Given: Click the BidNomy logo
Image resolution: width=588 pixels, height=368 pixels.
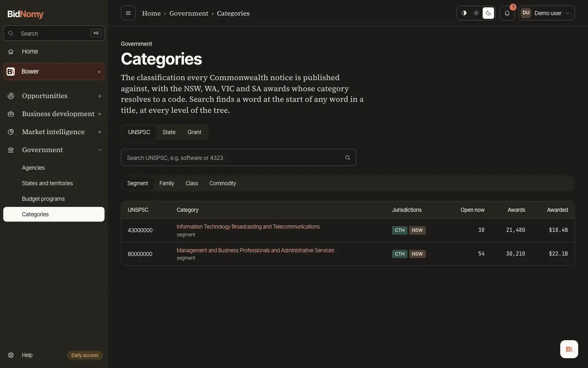Looking at the screenshot, I should coord(25,14).
